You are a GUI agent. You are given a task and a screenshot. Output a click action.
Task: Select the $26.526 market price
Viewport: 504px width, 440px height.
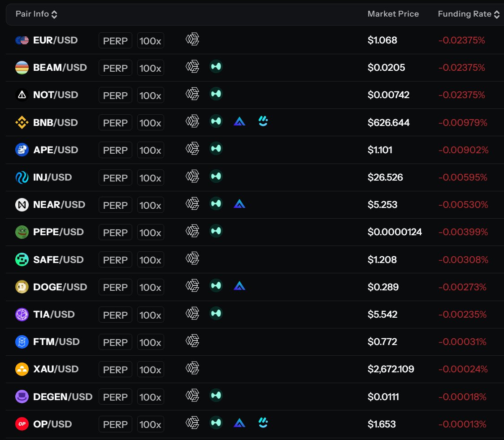(x=385, y=177)
